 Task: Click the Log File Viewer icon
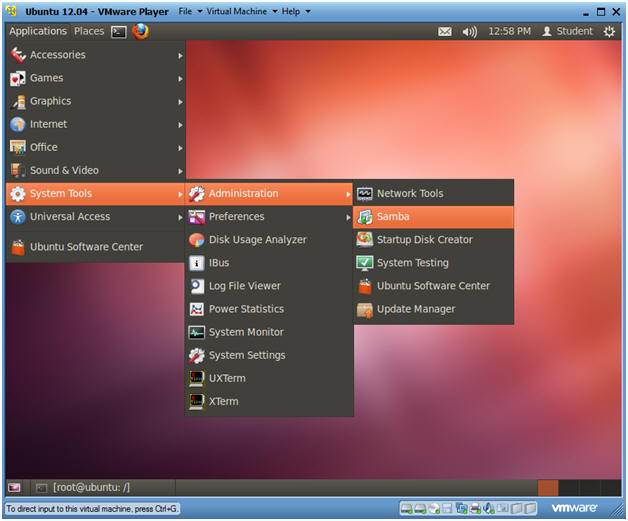(x=197, y=286)
